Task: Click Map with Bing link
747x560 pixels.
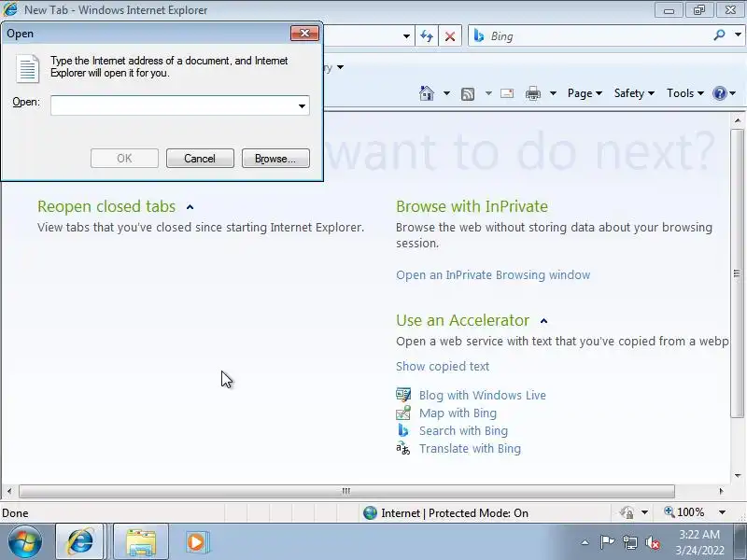Action: coord(458,413)
